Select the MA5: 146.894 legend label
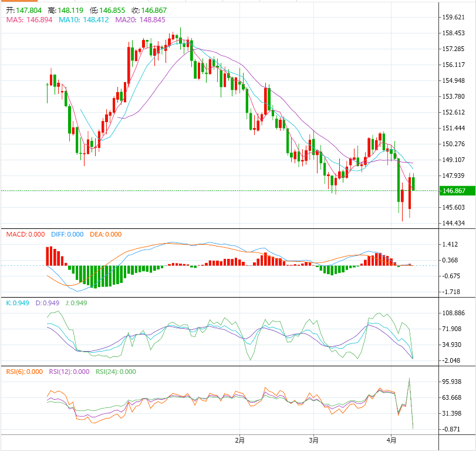Image resolution: width=476 pixels, height=452 pixels. tap(29, 20)
